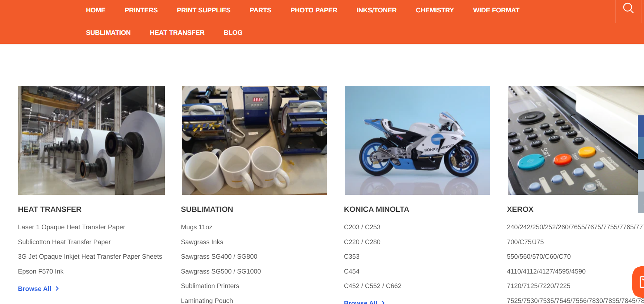Open the Blog page
Image resolution: width=644 pixels, height=304 pixels.
pyautogui.click(x=233, y=33)
